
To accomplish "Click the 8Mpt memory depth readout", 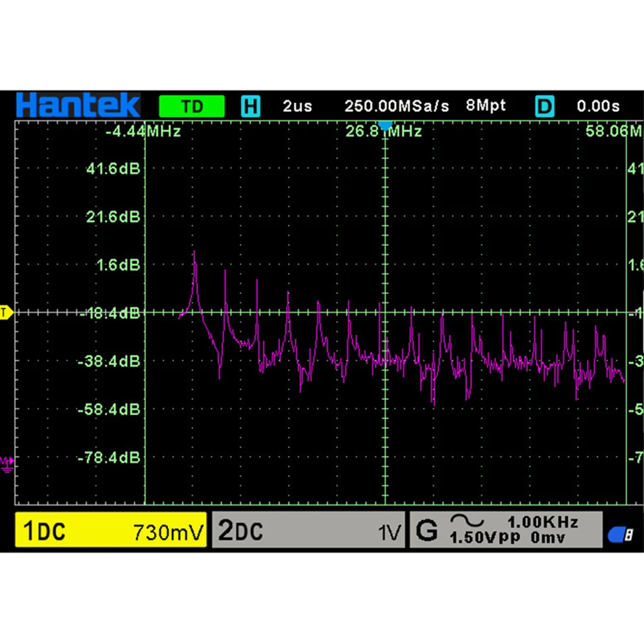I will (x=486, y=106).
